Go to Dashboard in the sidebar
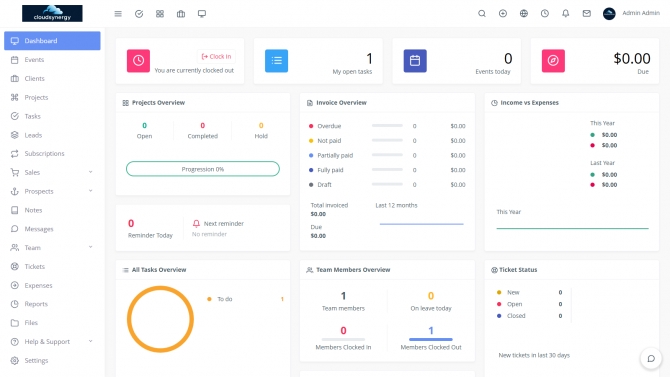The width and height of the screenshot is (670, 377). tap(52, 41)
